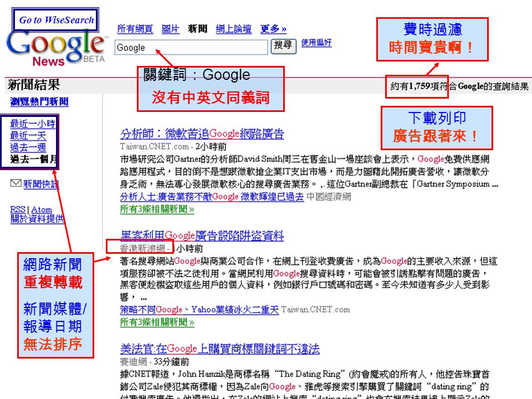Open the 更多 » menu link
532x399 pixels.
(x=273, y=29)
